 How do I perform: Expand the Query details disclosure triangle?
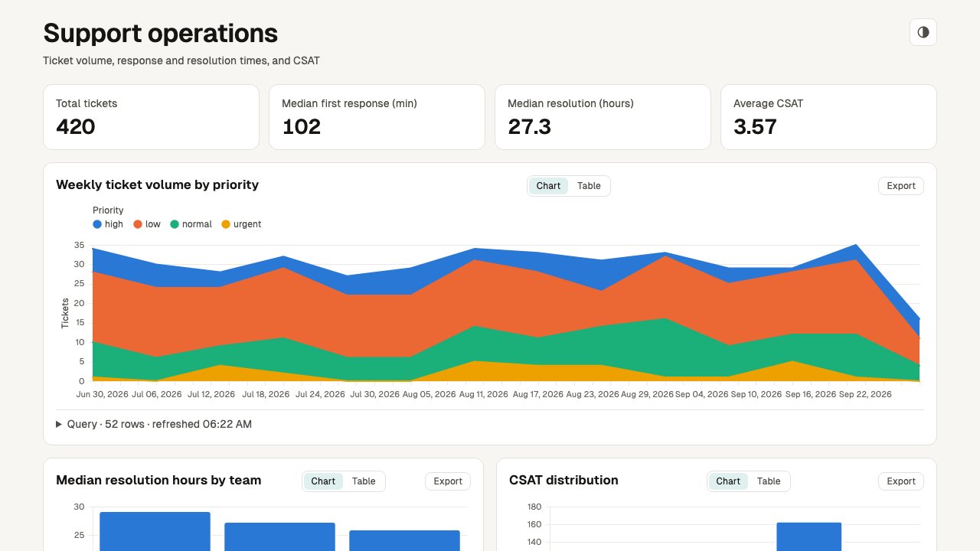(x=60, y=424)
